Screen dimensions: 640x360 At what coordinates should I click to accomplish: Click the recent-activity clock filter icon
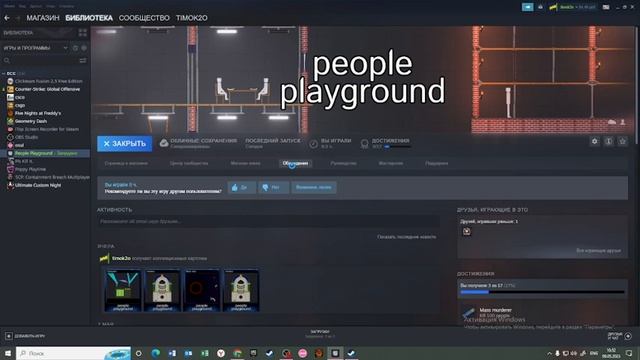coord(76,48)
